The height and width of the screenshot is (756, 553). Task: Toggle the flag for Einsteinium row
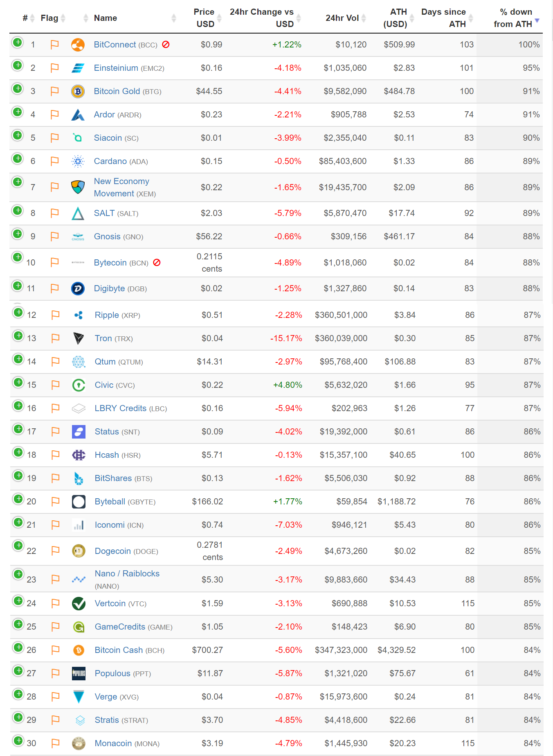54,68
